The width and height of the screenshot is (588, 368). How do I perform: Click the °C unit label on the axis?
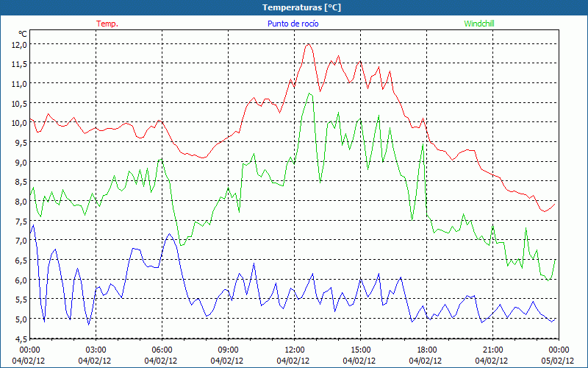coord(23,34)
